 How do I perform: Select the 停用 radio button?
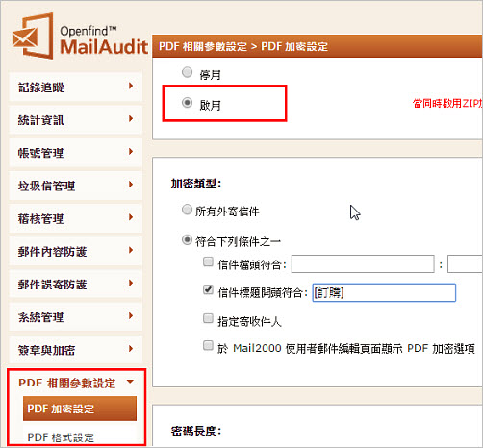(187, 72)
